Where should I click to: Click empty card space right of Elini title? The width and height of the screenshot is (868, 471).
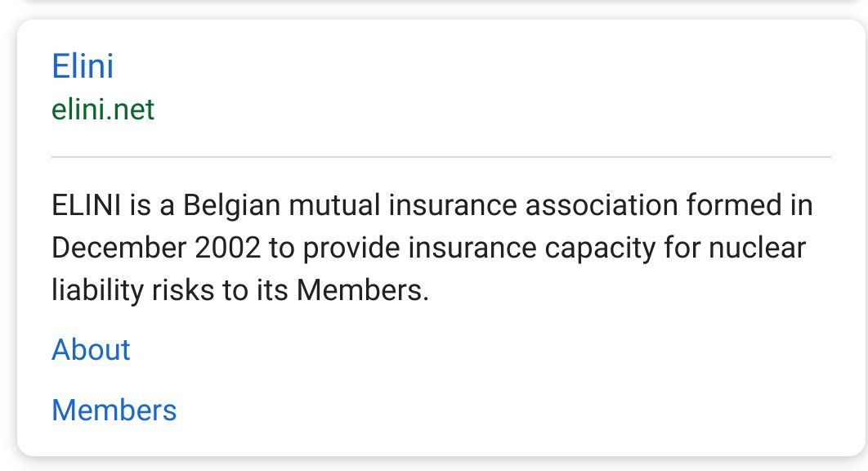(x=471, y=66)
